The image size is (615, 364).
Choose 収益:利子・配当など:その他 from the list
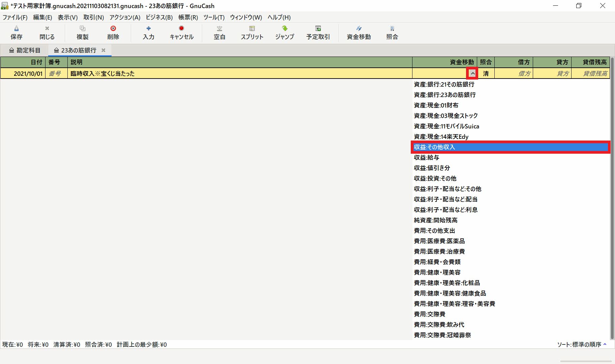(x=511, y=189)
